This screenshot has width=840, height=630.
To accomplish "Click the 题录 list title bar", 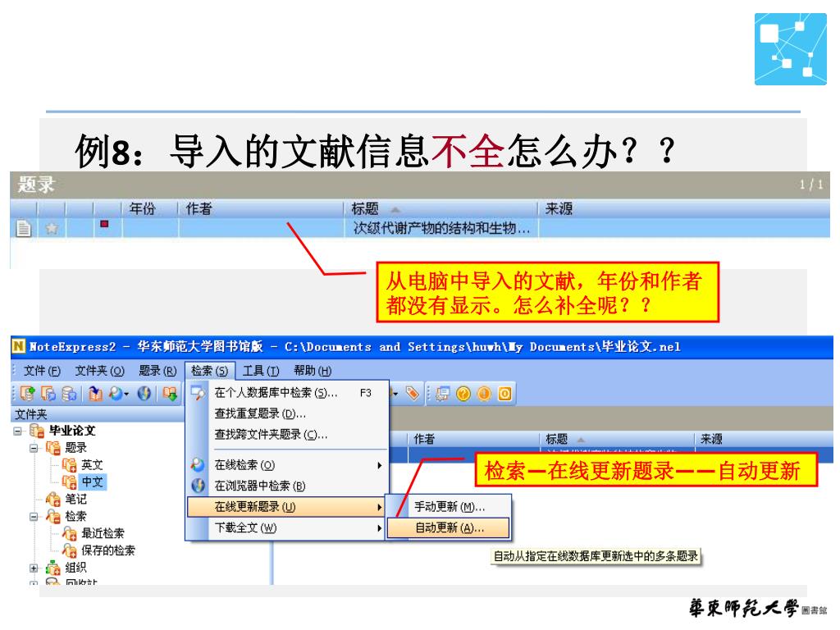I will (419, 185).
